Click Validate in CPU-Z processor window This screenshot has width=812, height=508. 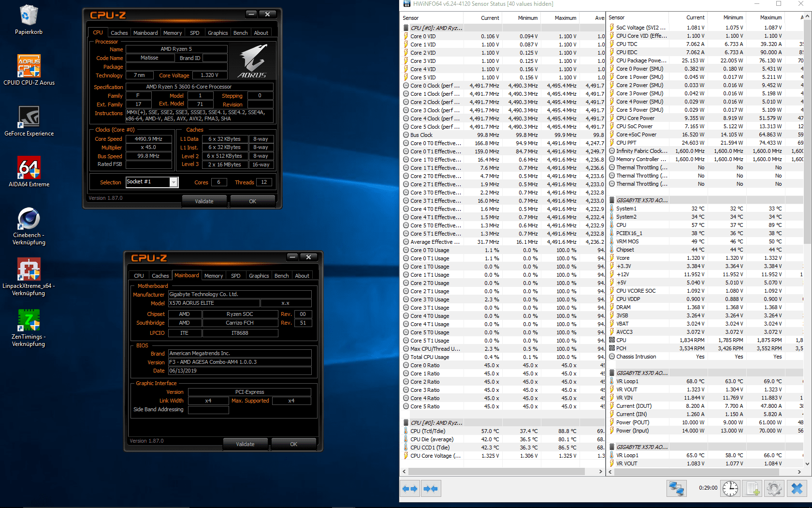(204, 201)
